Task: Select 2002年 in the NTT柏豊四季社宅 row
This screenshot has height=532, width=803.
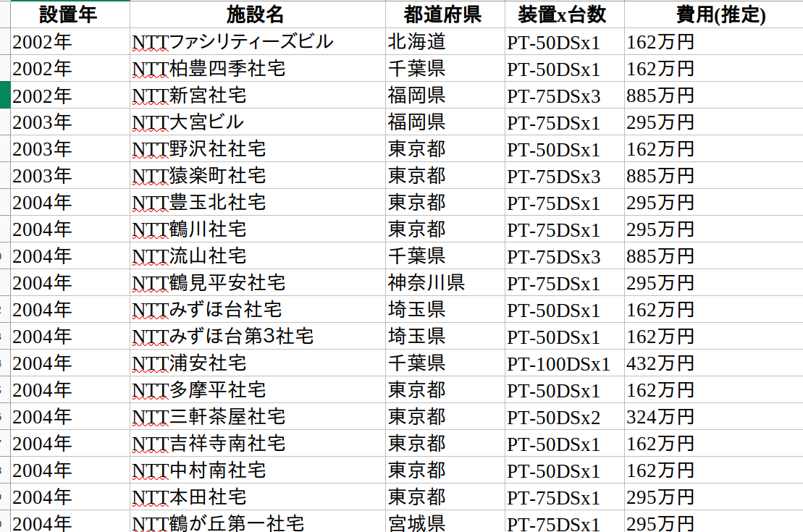Action: tap(70, 68)
